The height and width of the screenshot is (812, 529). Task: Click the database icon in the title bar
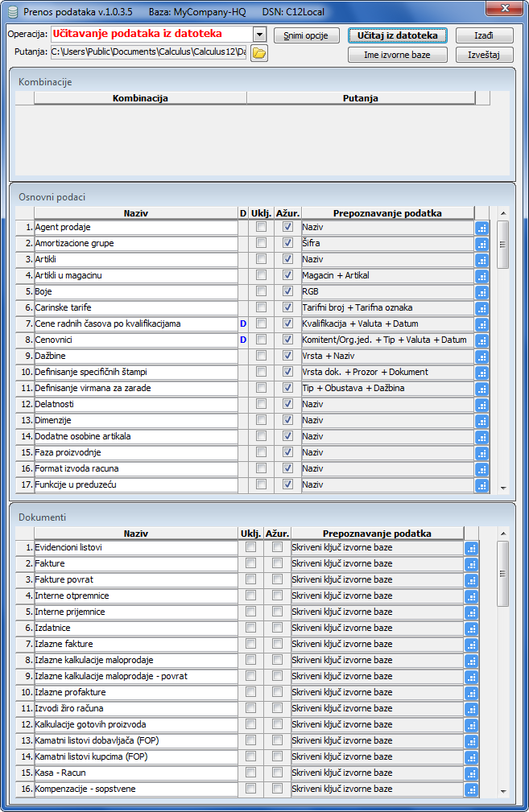pos(12,13)
